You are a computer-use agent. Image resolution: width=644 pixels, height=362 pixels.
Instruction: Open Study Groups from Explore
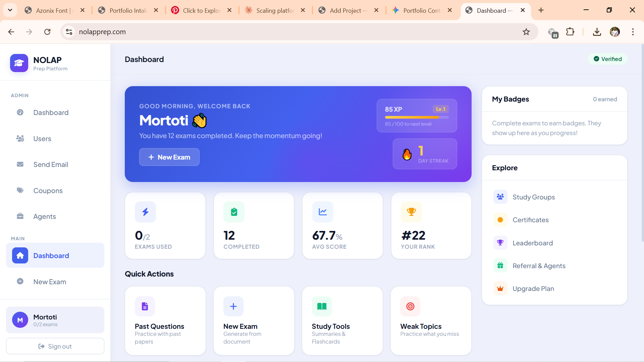coord(554,197)
